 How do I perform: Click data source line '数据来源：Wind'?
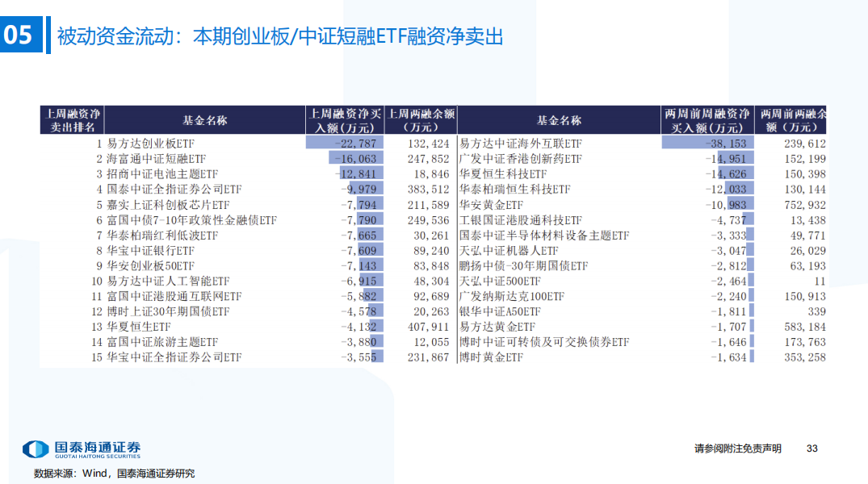click(114, 474)
